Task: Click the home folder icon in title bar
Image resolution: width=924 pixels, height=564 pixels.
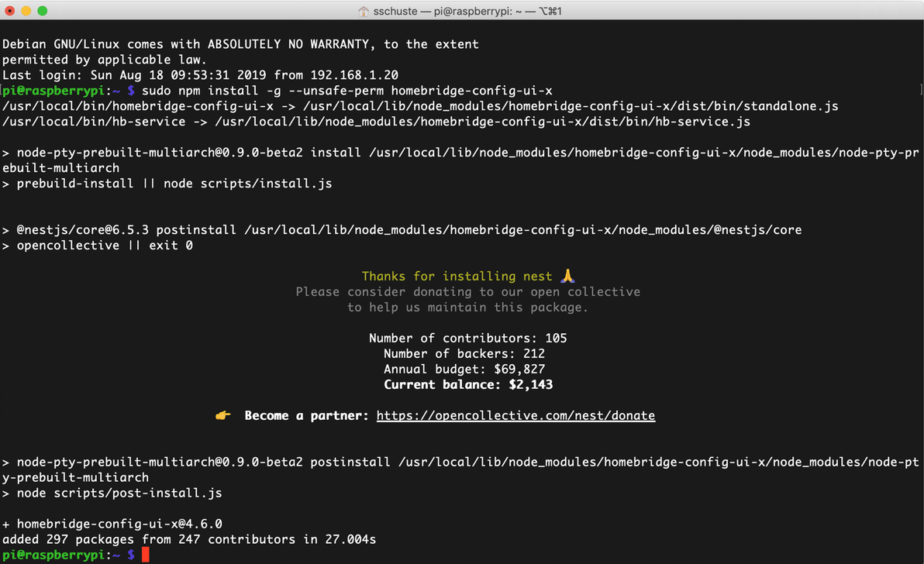Action: pyautogui.click(x=364, y=11)
